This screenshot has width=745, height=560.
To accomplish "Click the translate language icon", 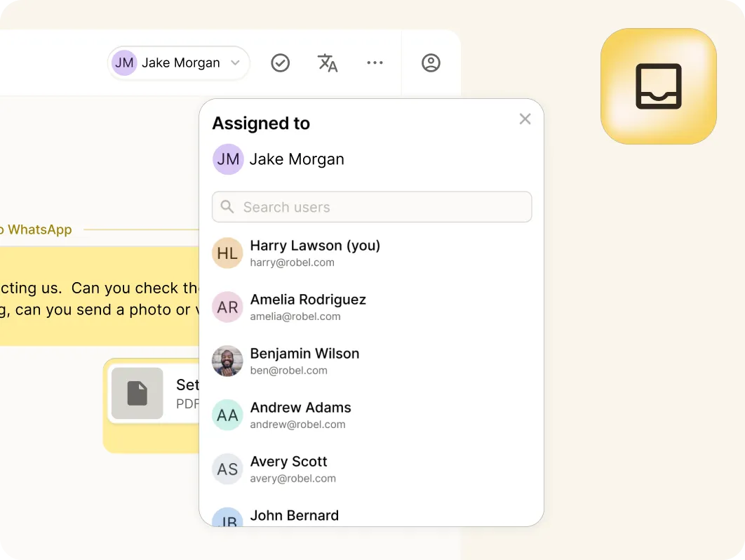I will click(x=328, y=62).
